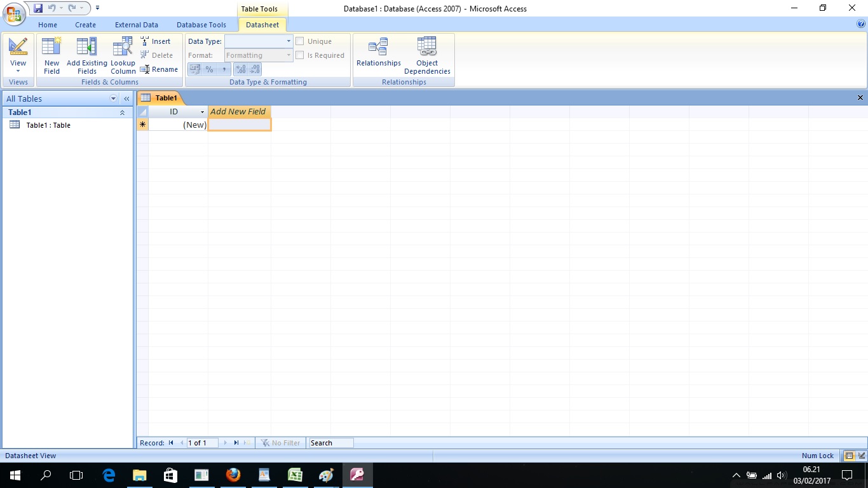Close the Table1 document window
The height and width of the screenshot is (488, 868).
point(860,98)
